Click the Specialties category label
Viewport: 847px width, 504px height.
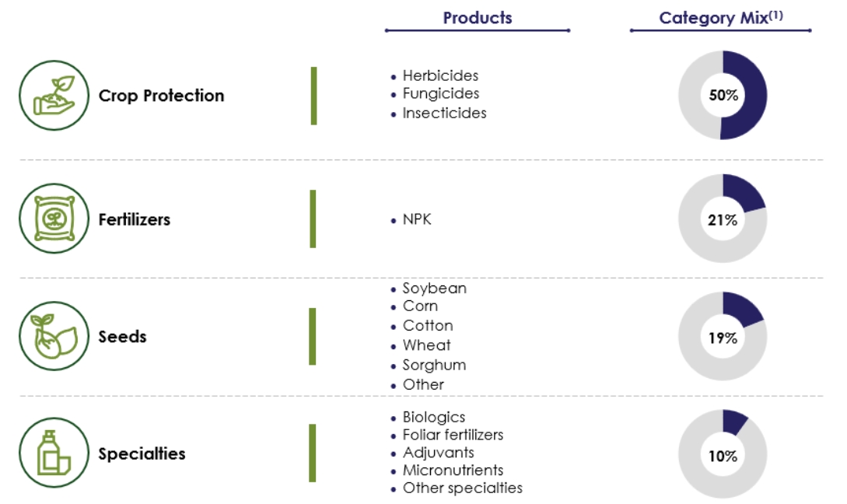pyautogui.click(x=142, y=453)
